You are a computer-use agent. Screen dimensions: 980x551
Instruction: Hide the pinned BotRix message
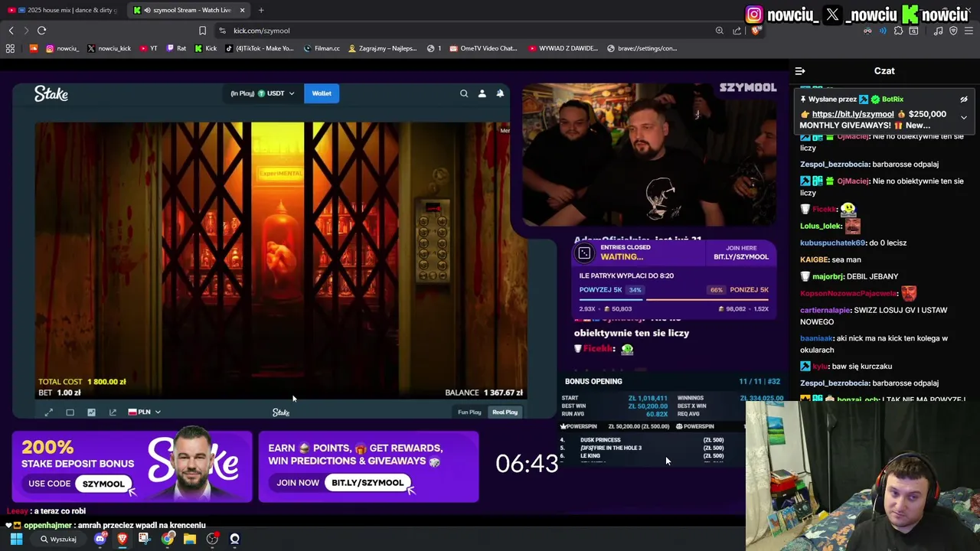coord(964,99)
